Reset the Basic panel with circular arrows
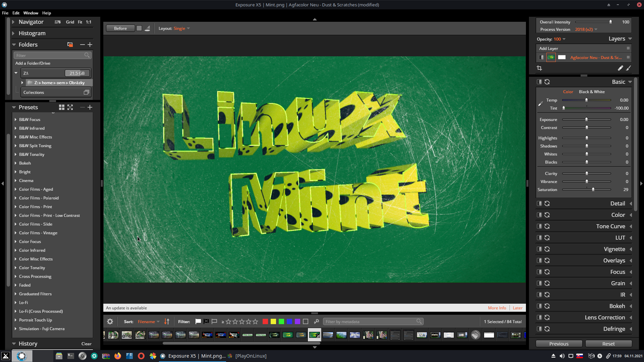The image size is (644, 362). 547,82
